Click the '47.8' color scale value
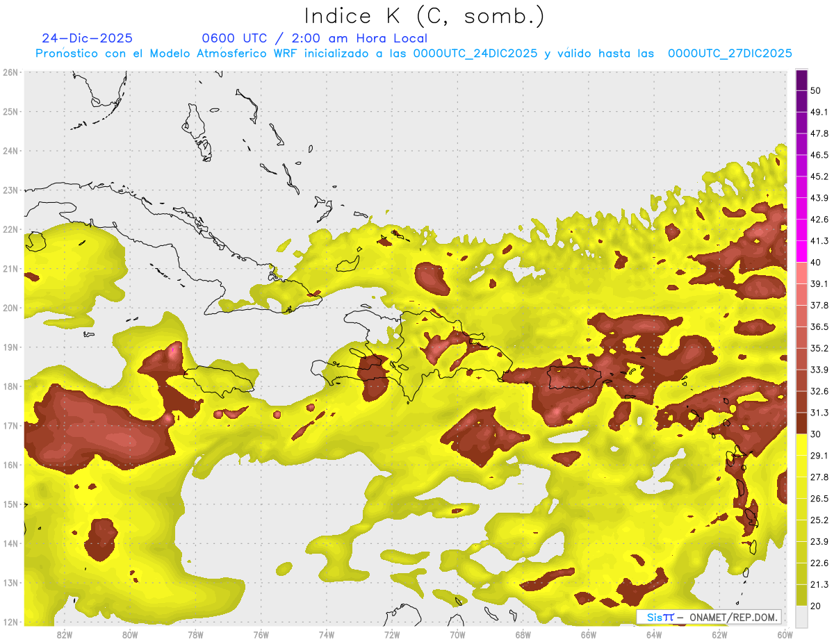 819,133
